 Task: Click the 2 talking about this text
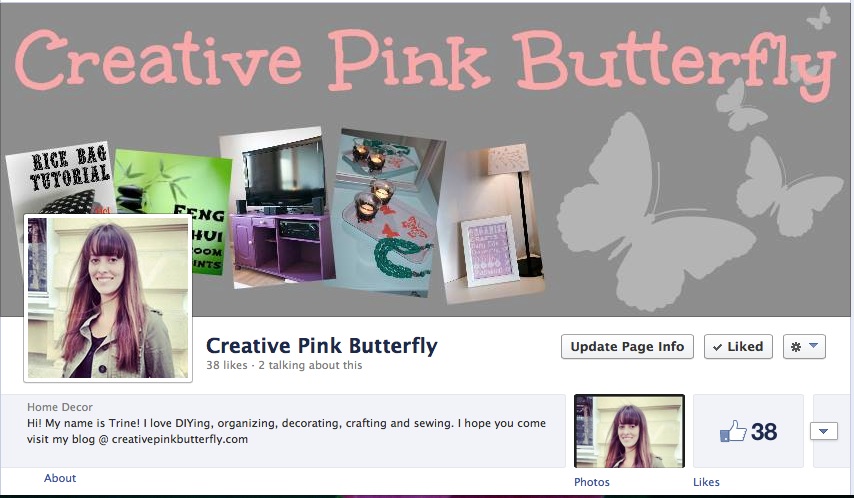310,365
